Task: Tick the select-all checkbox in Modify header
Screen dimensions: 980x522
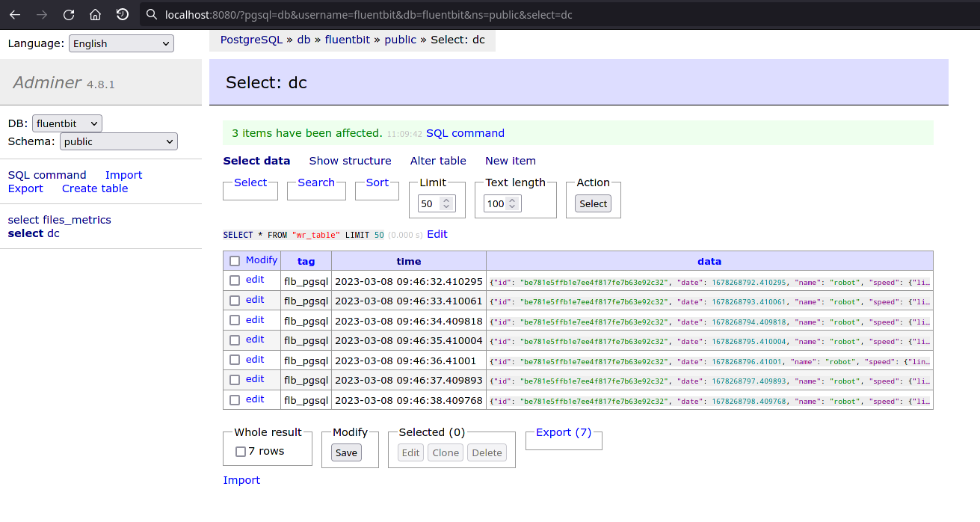Action: pyautogui.click(x=235, y=261)
